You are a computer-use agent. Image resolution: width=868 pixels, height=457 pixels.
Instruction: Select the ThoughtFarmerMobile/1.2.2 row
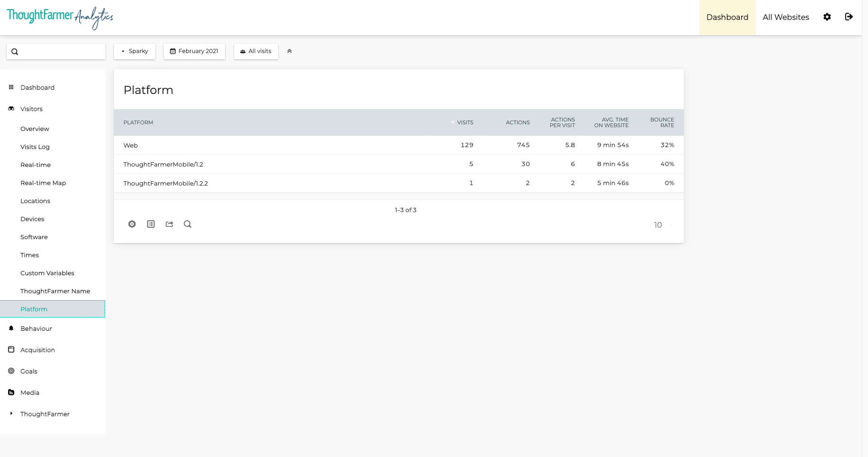click(x=399, y=183)
